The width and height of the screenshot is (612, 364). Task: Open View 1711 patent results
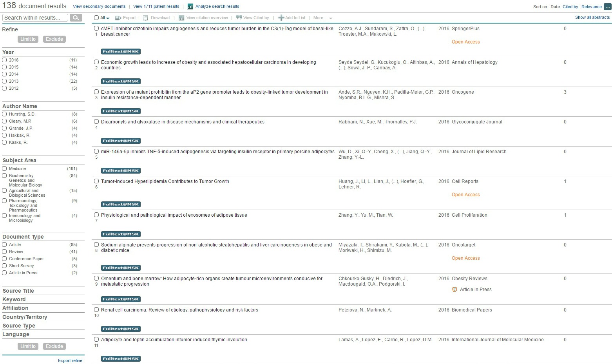[x=156, y=6]
